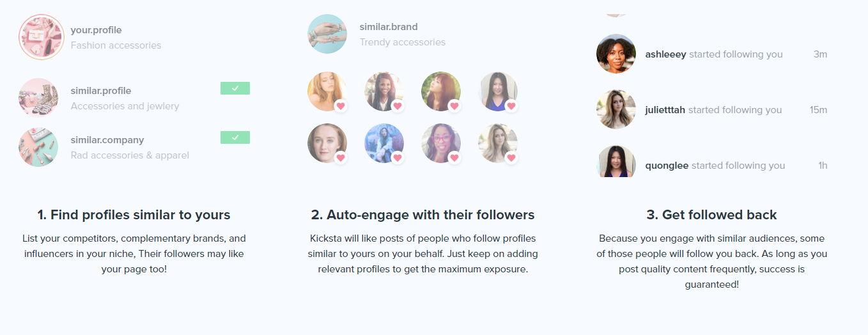Toggle the green checkmark beside similar.company
The width and height of the screenshot is (868, 335).
coord(235,137)
